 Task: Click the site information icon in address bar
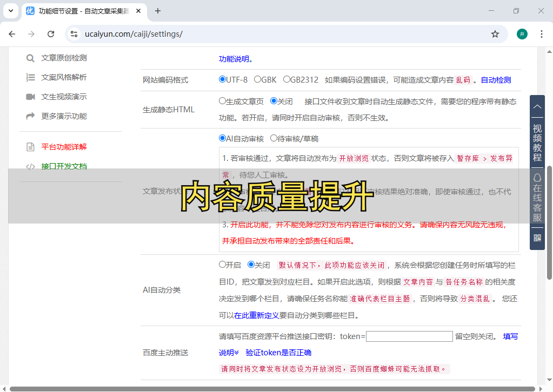(74, 34)
